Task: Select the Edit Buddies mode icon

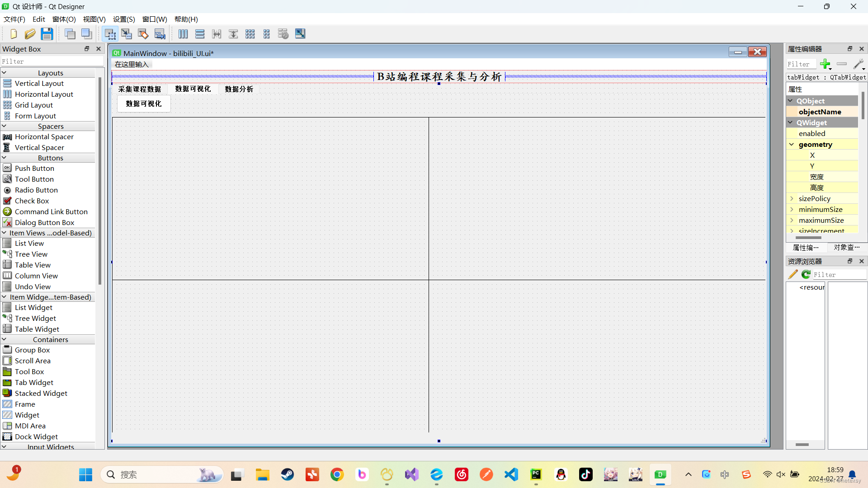Action: click(x=143, y=34)
